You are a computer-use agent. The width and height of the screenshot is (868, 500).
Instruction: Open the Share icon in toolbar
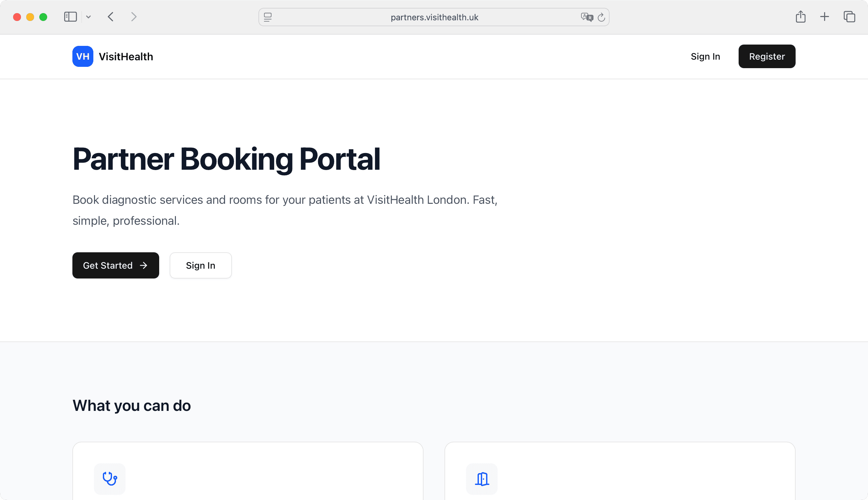tap(801, 16)
